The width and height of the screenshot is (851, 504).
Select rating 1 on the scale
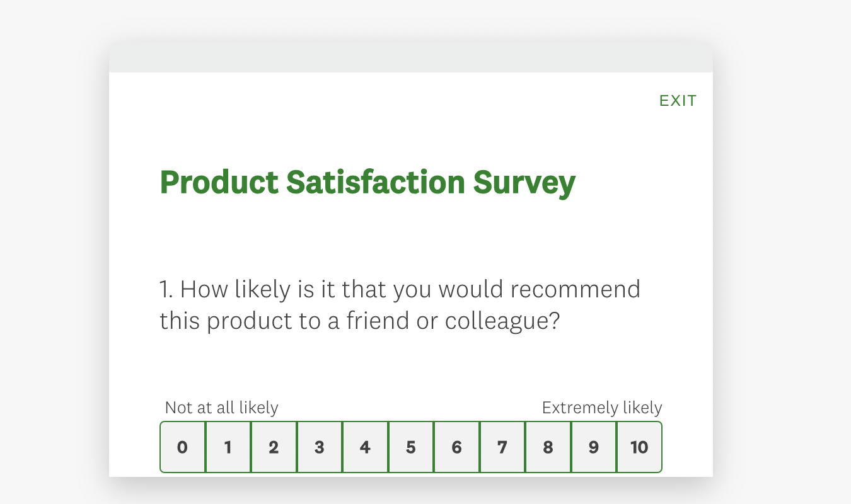pyautogui.click(x=228, y=447)
